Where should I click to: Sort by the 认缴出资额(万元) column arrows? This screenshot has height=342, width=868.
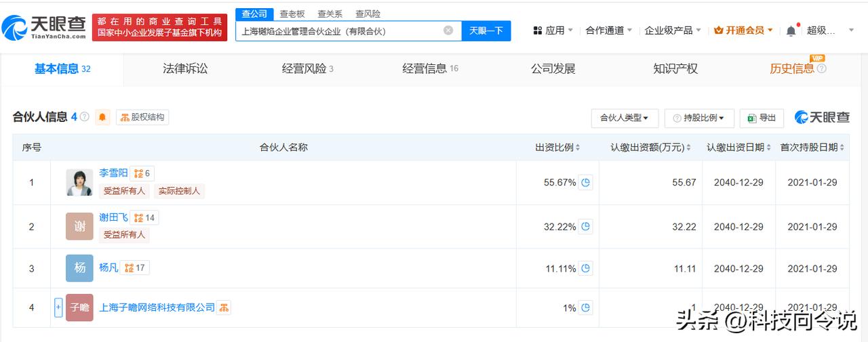click(x=688, y=148)
